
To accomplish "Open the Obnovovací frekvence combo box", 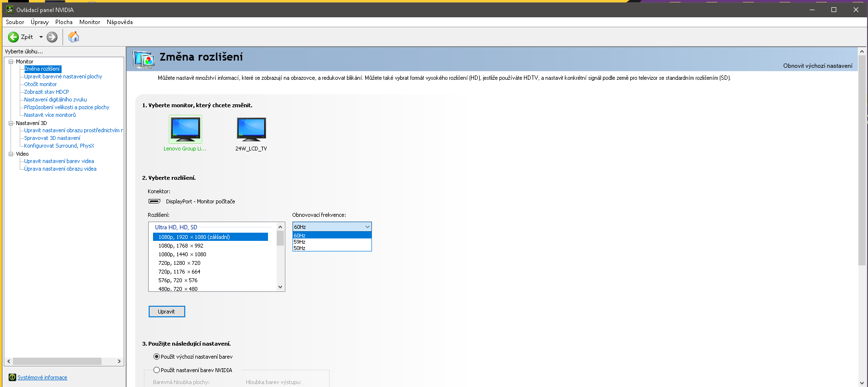I will point(332,227).
